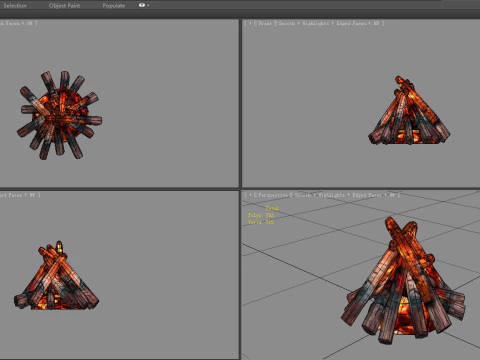This screenshot has height=360, width=480.
Task: Open the Selection ribbon tab
Action: (15, 6)
